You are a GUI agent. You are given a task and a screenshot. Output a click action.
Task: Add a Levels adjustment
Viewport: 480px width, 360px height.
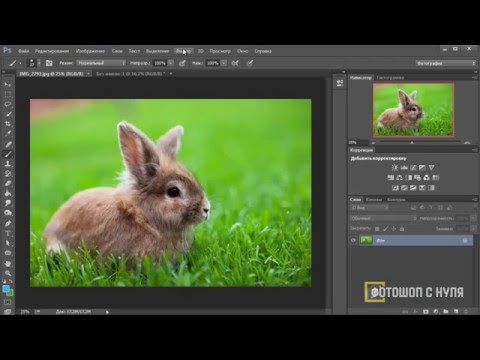click(x=404, y=168)
